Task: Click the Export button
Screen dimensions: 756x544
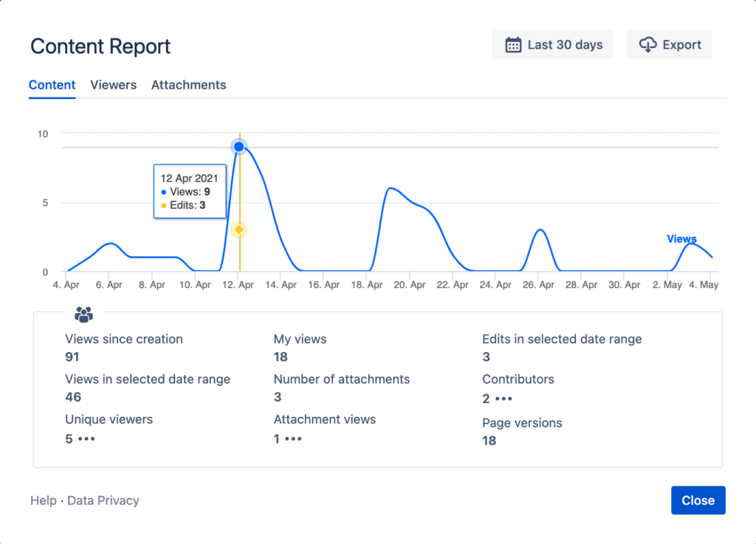Action: (669, 45)
